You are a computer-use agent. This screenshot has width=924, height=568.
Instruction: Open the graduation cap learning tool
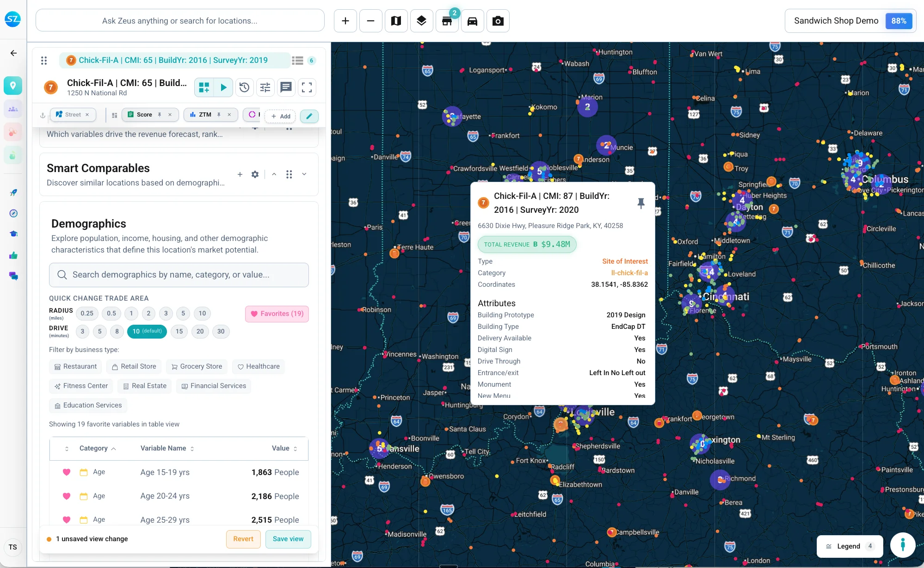coord(13,234)
